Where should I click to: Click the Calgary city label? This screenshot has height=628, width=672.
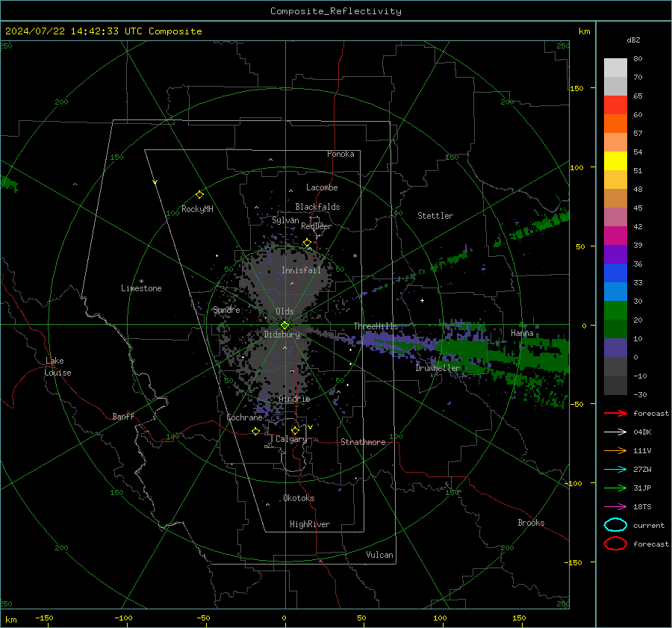[x=291, y=439]
